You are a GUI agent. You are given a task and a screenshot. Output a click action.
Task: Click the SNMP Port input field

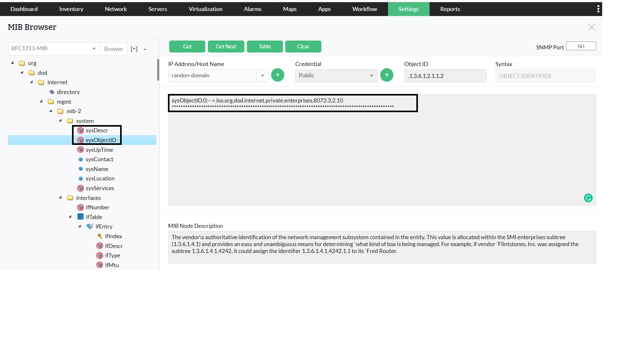(x=580, y=47)
